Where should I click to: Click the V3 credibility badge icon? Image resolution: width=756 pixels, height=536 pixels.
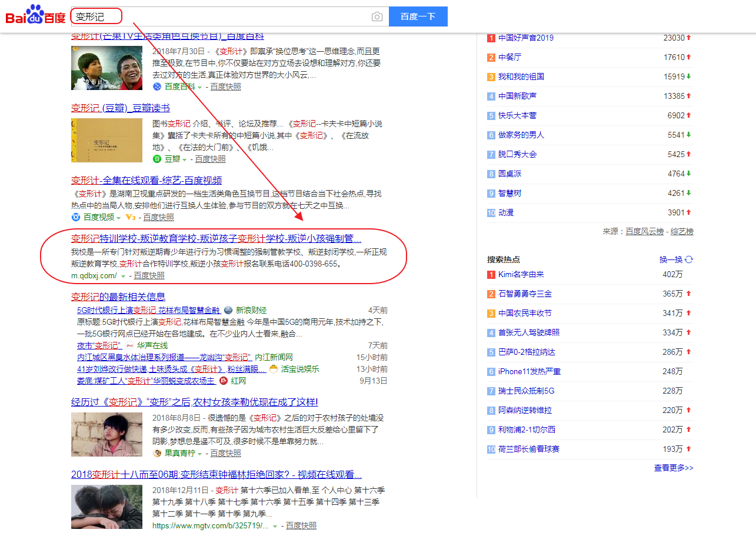[x=131, y=217]
